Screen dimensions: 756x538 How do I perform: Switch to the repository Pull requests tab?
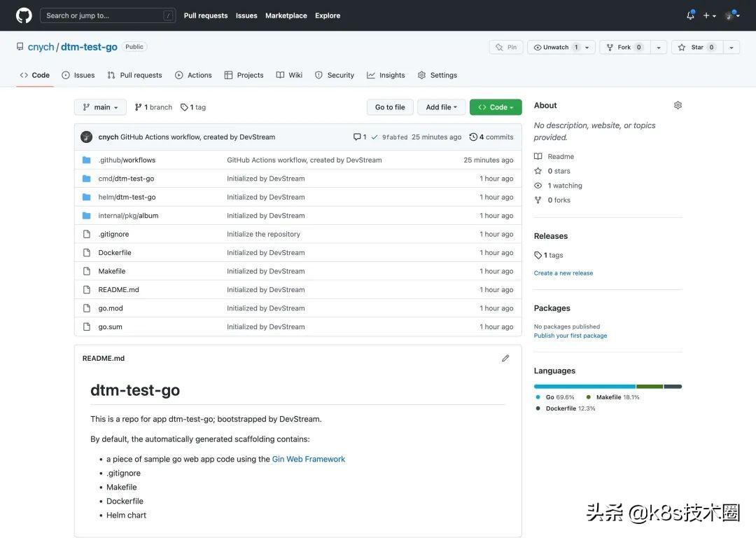click(x=134, y=75)
